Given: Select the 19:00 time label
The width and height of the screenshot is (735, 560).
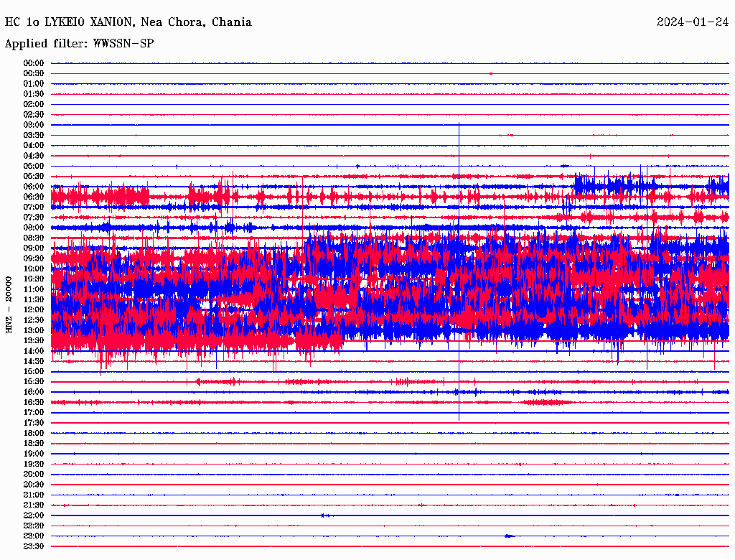Looking at the screenshot, I should pos(34,454).
